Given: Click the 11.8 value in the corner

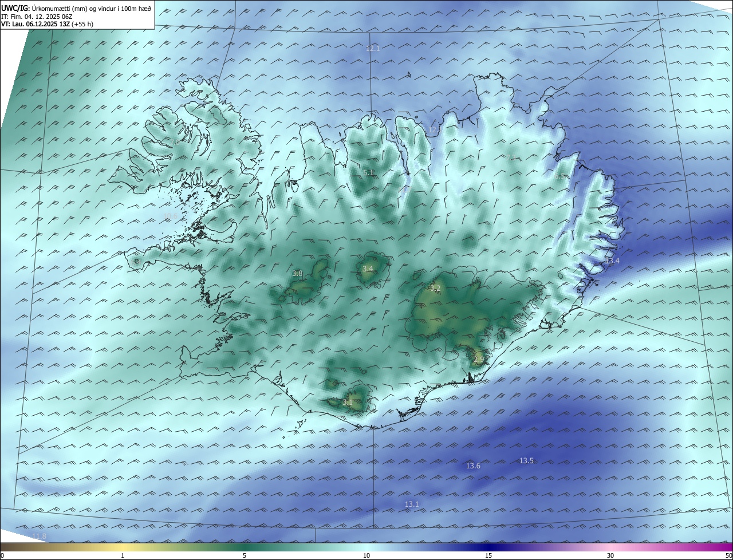Looking at the screenshot, I should (x=39, y=536).
